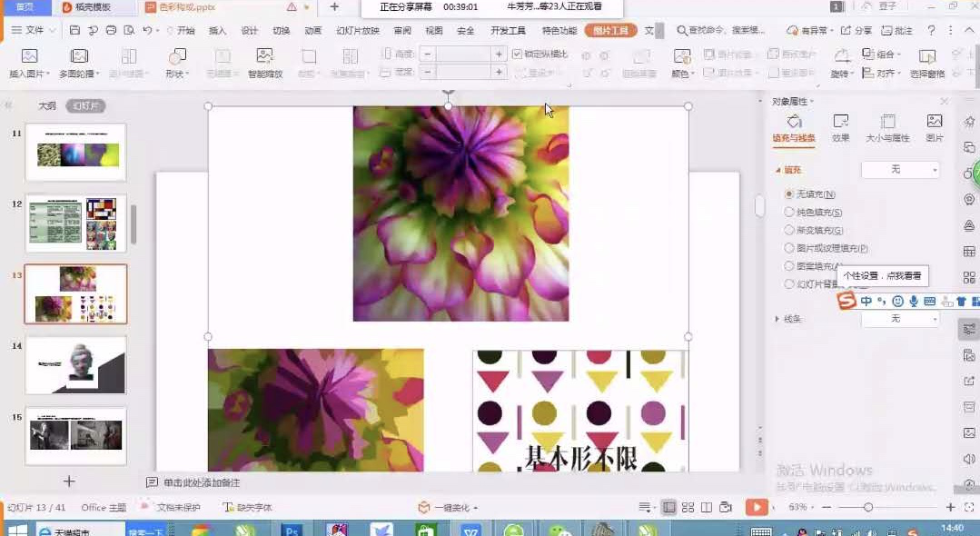Viewport: 980px width, 536px height.
Task: Click the picture Color (颜色) icon
Action: (x=682, y=56)
